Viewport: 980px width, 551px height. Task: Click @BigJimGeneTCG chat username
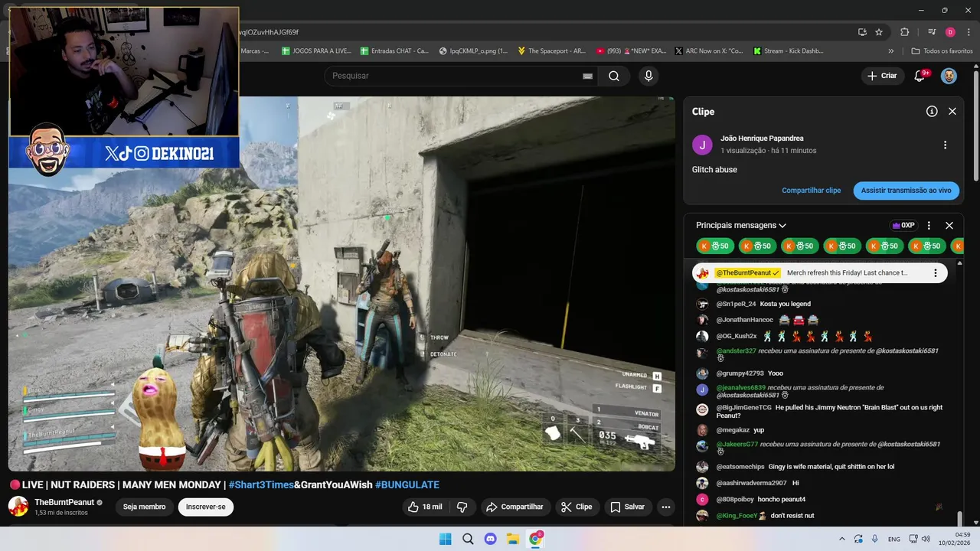pos(744,407)
